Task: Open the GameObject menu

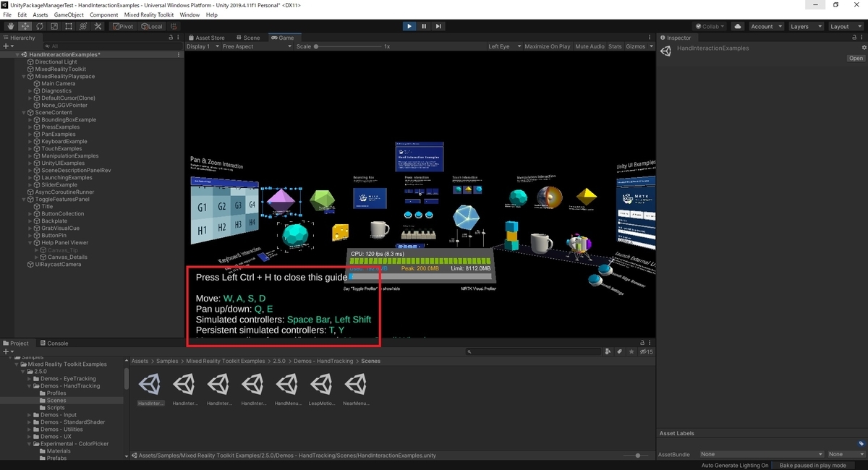Action: tap(68, 14)
